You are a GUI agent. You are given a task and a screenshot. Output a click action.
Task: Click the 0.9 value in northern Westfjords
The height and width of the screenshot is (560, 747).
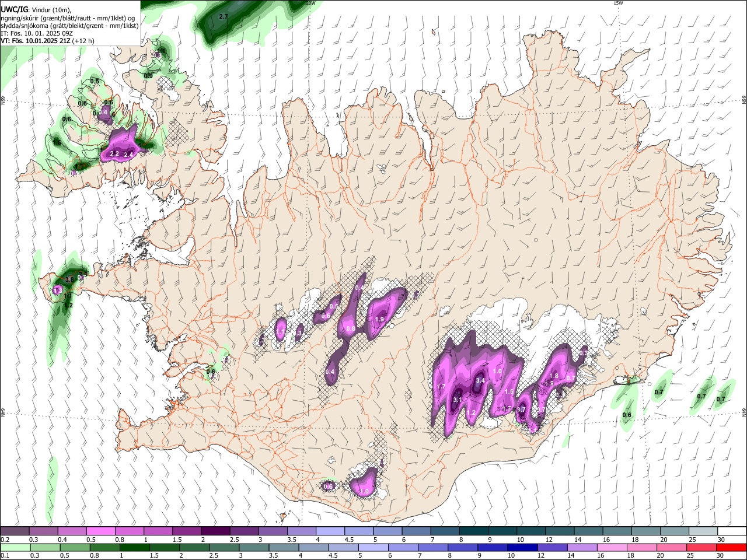[148, 76]
